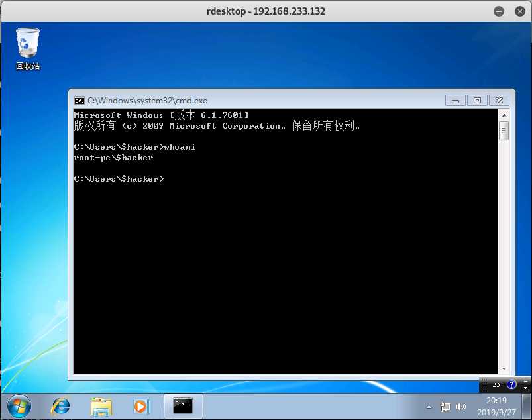Viewport: 532px width, 420px height.
Task: Launch Internet Explorer from the taskbar
Action: (61, 406)
